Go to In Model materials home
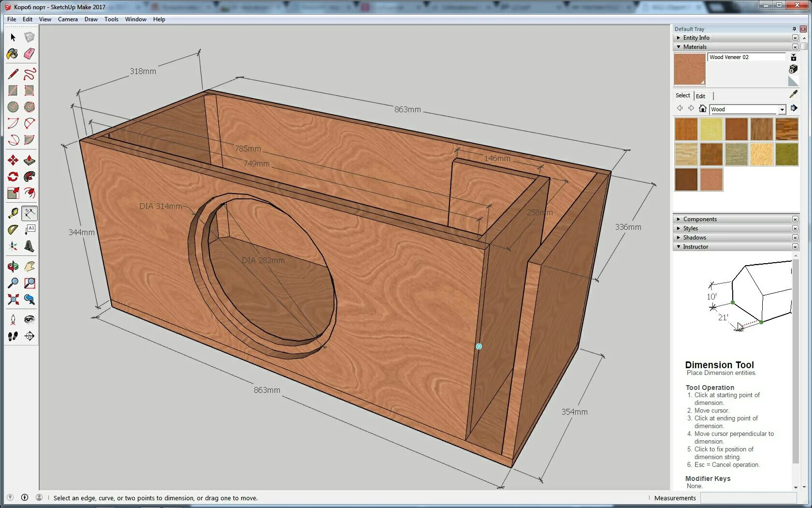This screenshot has height=508, width=812. click(703, 108)
